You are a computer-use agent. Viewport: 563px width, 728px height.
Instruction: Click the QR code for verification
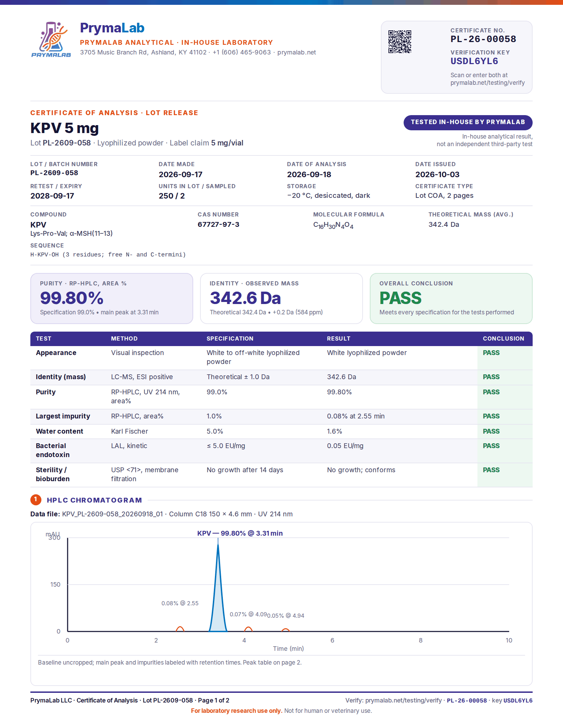[400, 42]
